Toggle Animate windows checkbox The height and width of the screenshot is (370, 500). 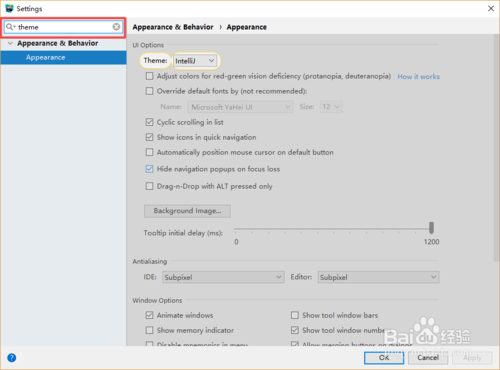point(149,315)
